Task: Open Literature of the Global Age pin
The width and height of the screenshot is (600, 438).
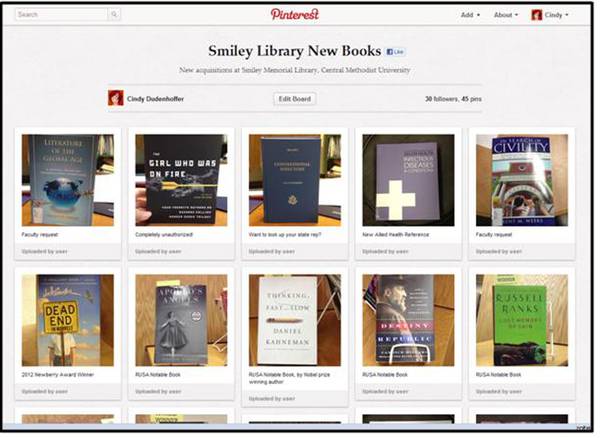Action: click(68, 180)
